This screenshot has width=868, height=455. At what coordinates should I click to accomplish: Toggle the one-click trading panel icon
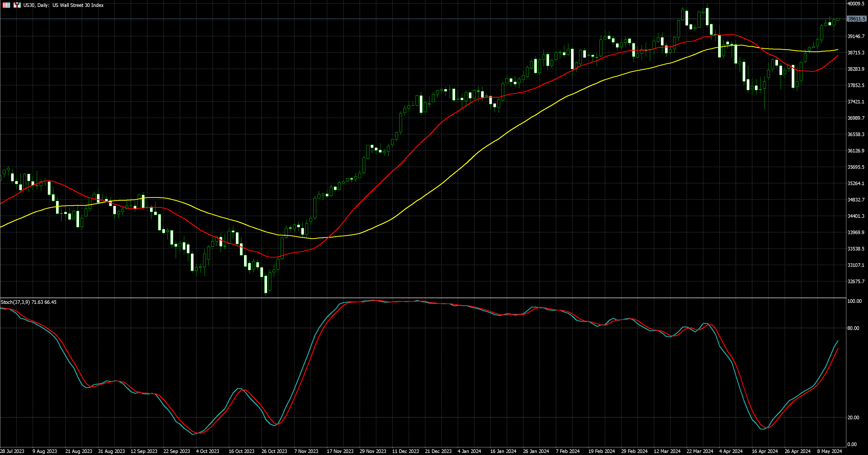click(x=17, y=5)
